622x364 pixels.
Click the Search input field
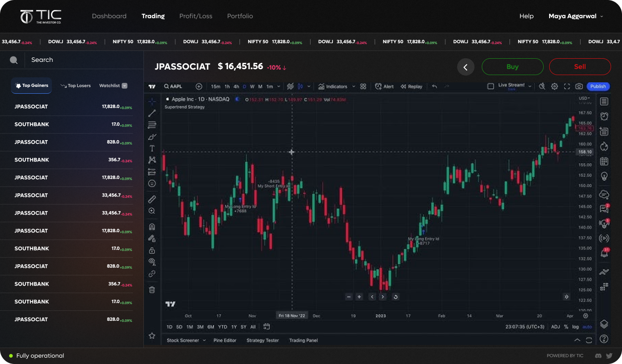(77, 60)
